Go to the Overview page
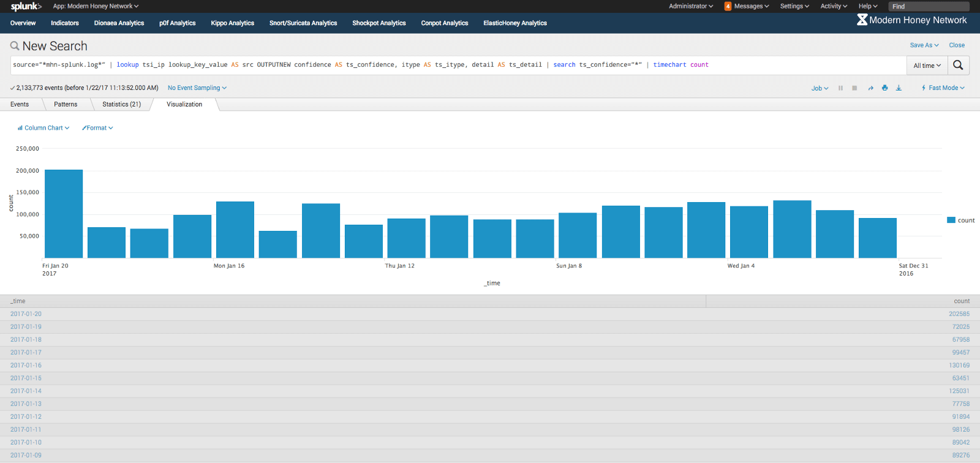The height and width of the screenshot is (463, 980). point(23,23)
